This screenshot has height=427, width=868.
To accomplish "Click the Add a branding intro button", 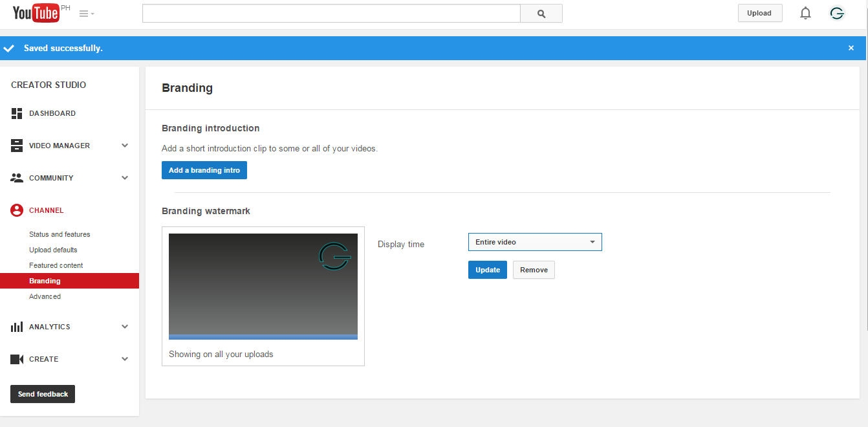I will pyautogui.click(x=204, y=171).
